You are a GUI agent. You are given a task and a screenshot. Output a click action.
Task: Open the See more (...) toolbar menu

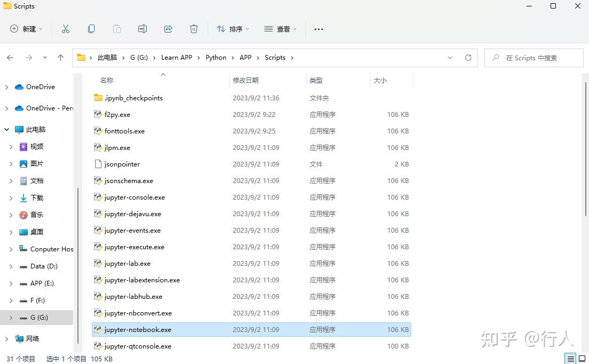[319, 29]
